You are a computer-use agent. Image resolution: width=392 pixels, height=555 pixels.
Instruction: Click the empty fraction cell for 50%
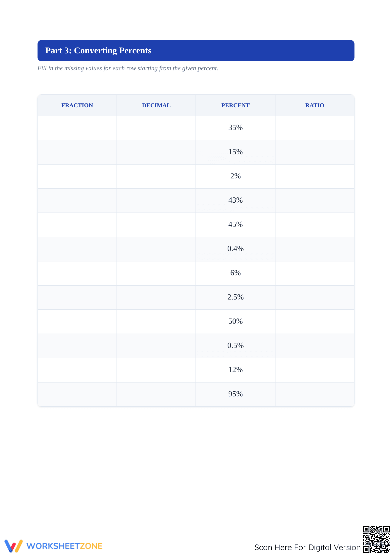tap(77, 322)
